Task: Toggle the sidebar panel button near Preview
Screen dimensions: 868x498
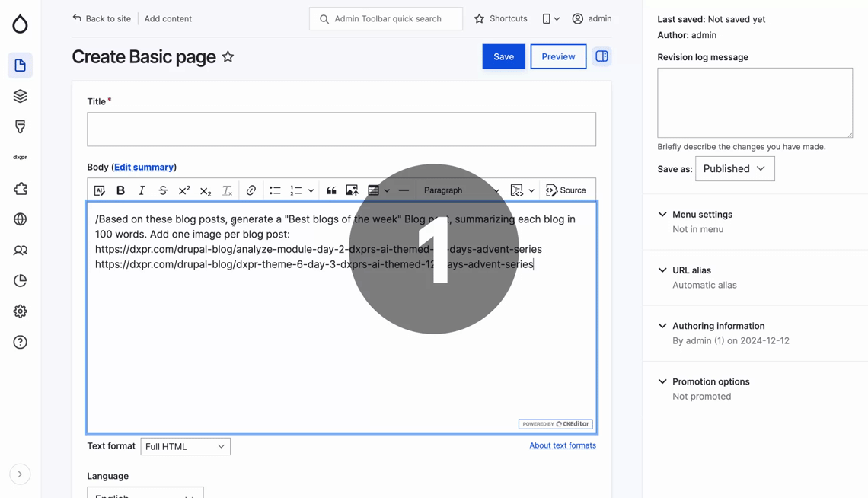Action: click(602, 56)
